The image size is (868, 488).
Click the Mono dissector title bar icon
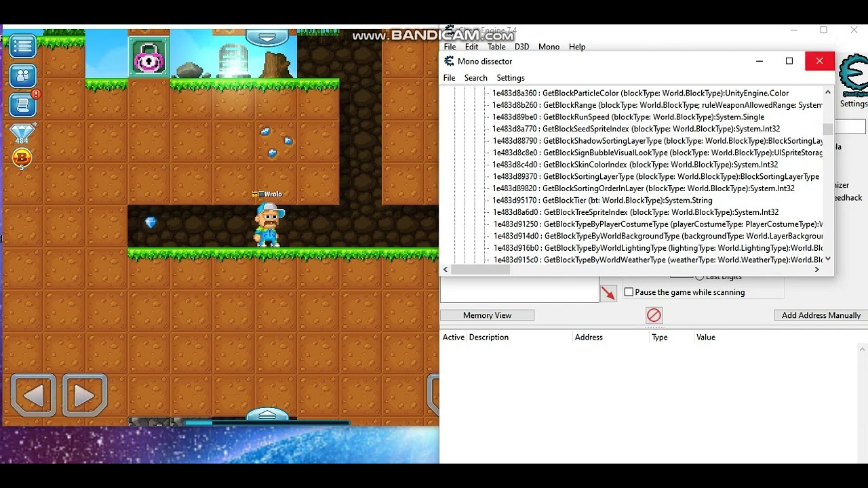449,61
